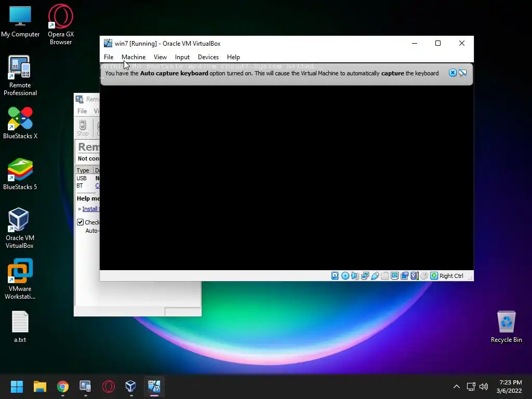Switch to Remote Professional taskbar icon
Screen dimensions: 532x399
(86, 387)
